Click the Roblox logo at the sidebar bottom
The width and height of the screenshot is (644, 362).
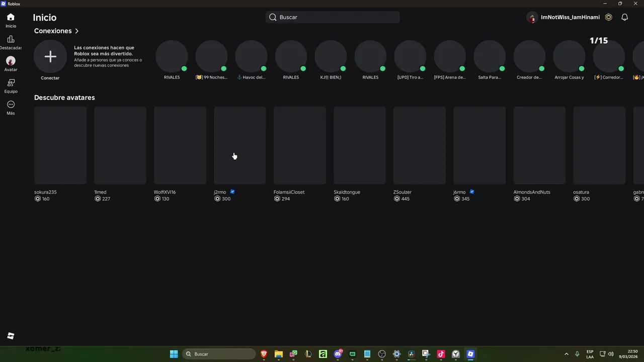click(11, 336)
